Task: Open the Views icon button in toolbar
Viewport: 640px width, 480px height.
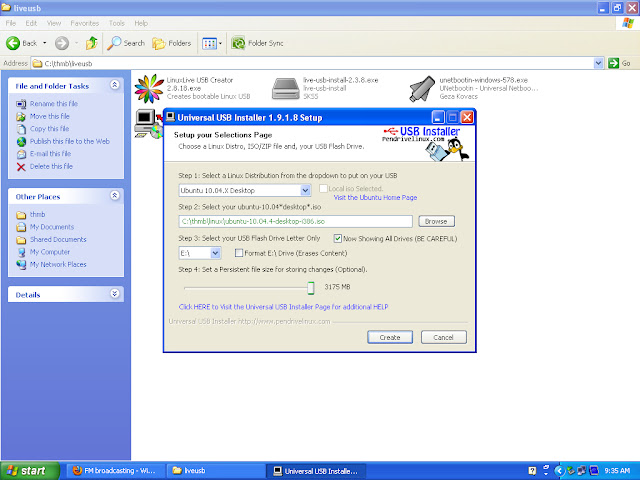Action: 209,43
